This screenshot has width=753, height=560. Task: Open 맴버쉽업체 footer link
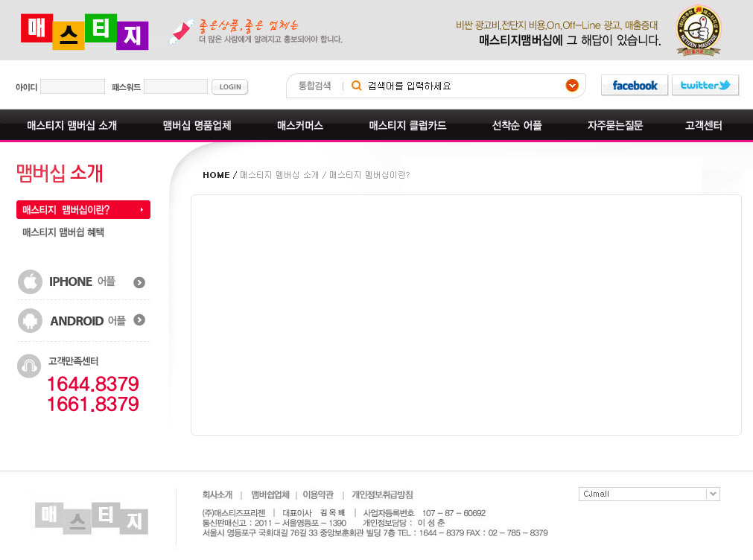(x=270, y=494)
